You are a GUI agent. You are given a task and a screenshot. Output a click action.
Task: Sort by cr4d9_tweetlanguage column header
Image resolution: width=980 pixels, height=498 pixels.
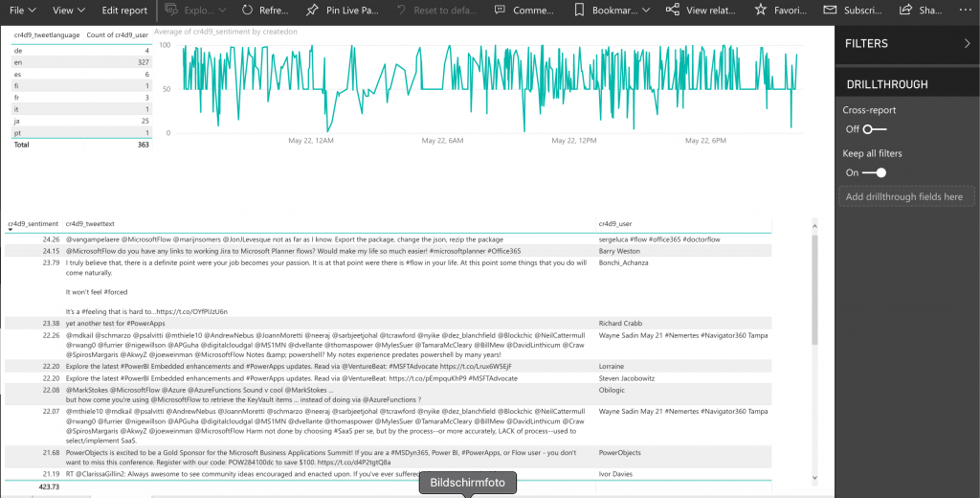[x=48, y=35]
